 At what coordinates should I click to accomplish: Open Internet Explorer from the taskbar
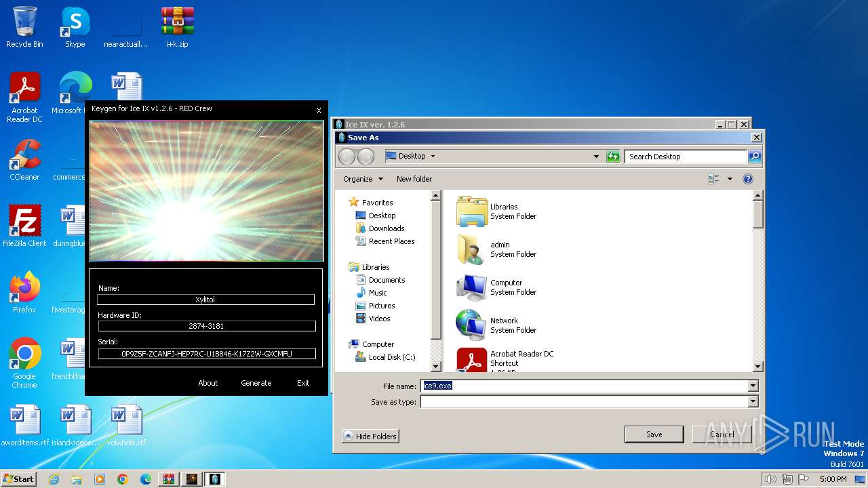(x=54, y=479)
